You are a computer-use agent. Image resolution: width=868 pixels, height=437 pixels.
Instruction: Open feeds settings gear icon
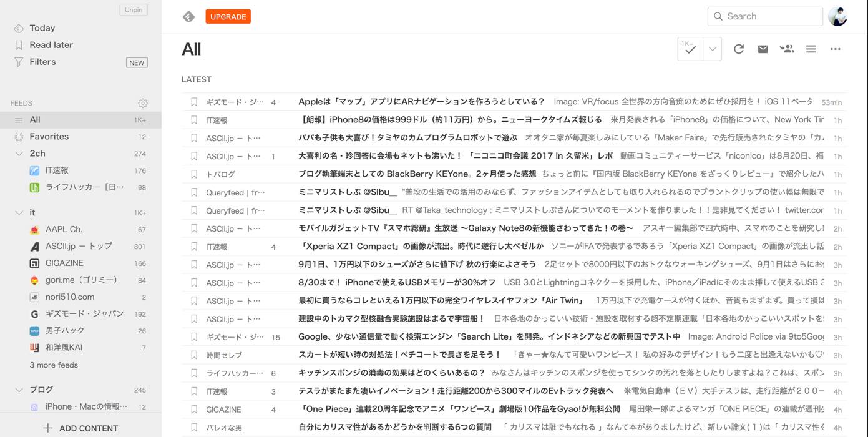[143, 103]
